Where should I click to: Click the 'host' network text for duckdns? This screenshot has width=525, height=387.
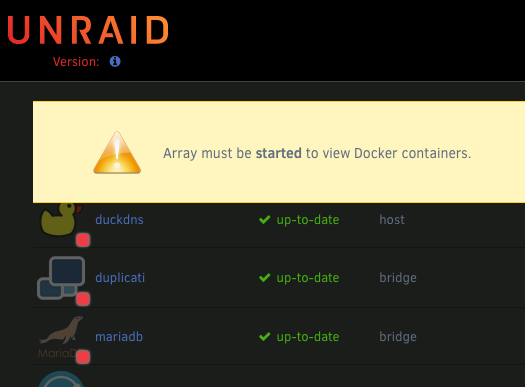point(392,220)
